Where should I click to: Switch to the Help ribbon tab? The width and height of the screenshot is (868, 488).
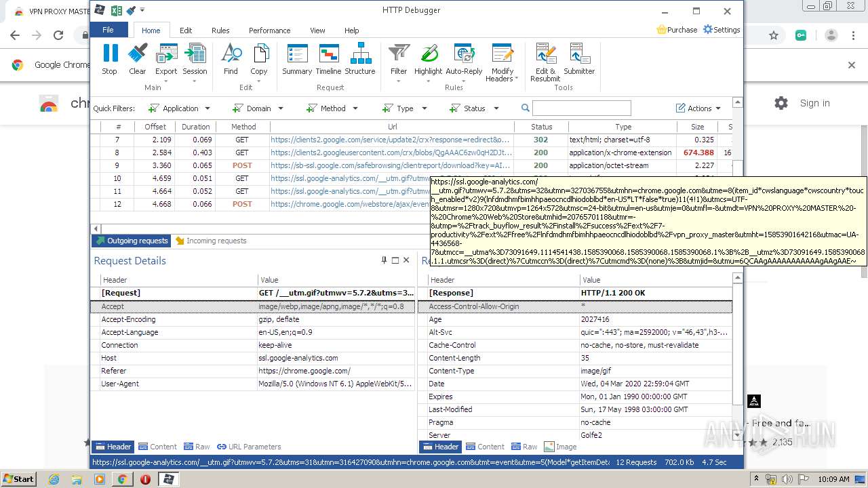pos(351,30)
